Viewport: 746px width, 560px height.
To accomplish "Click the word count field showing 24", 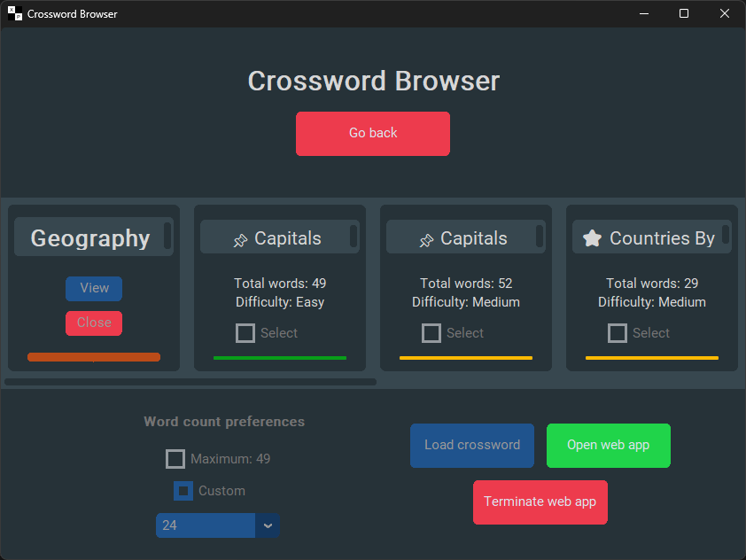I will point(206,525).
